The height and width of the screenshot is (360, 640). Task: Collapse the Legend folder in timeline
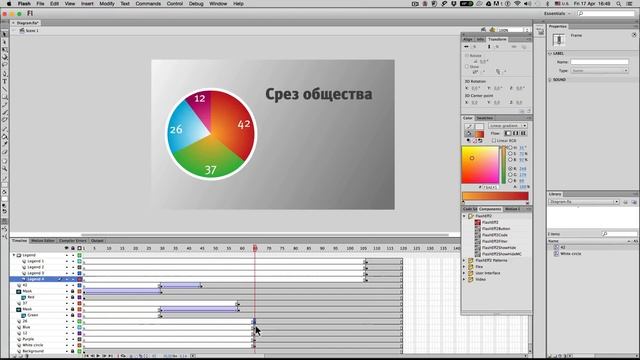point(14,255)
